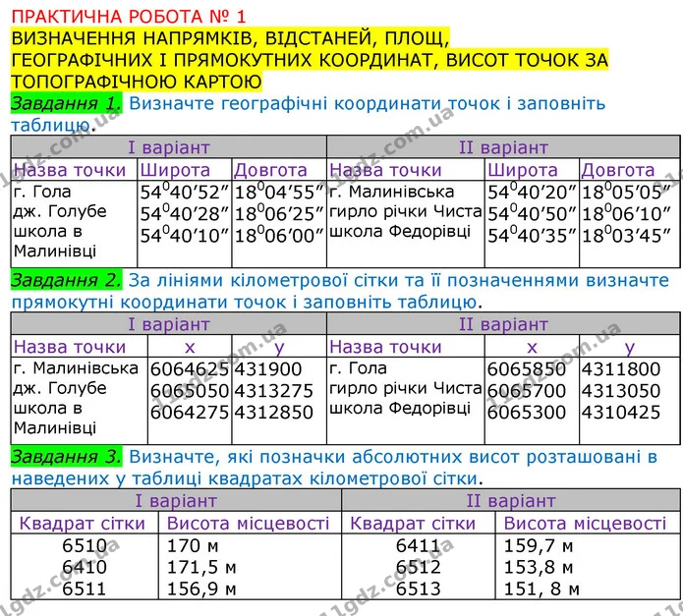Viewport: 683px width, 616px height.
Task: Click 'дж. Голубе' in the first table
Action: (60, 211)
